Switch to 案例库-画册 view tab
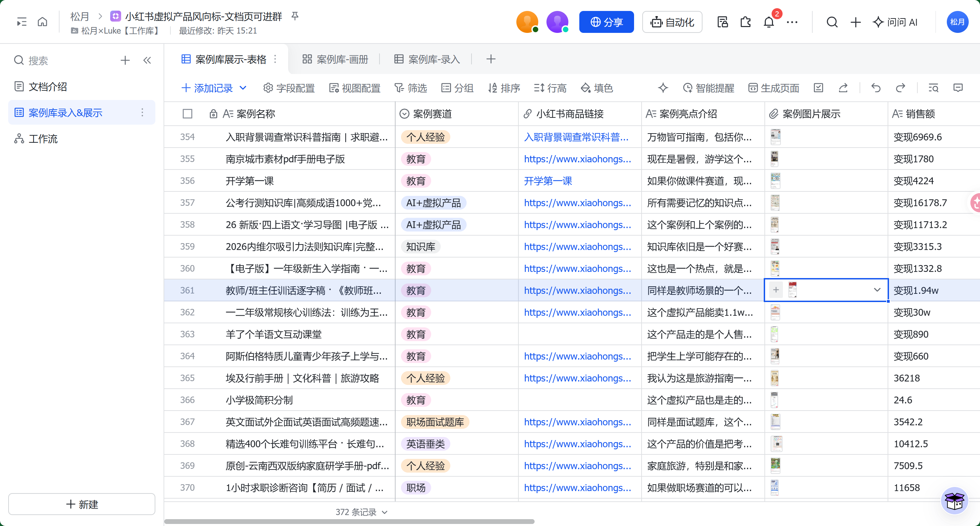Image resolution: width=980 pixels, height=526 pixels. [x=335, y=59]
